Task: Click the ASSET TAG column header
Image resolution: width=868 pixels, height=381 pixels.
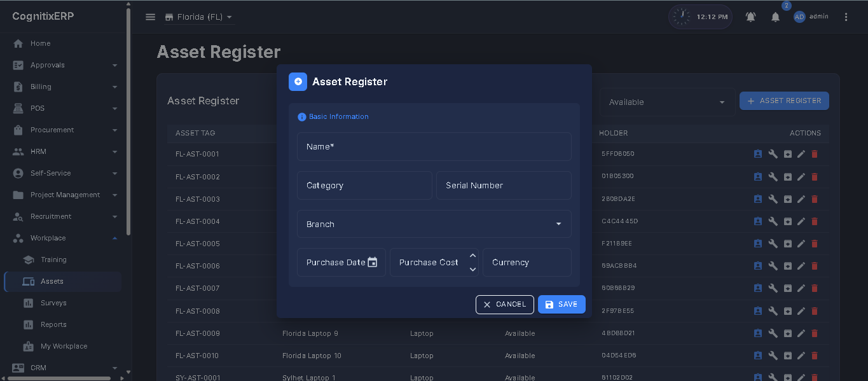Action: click(x=195, y=133)
